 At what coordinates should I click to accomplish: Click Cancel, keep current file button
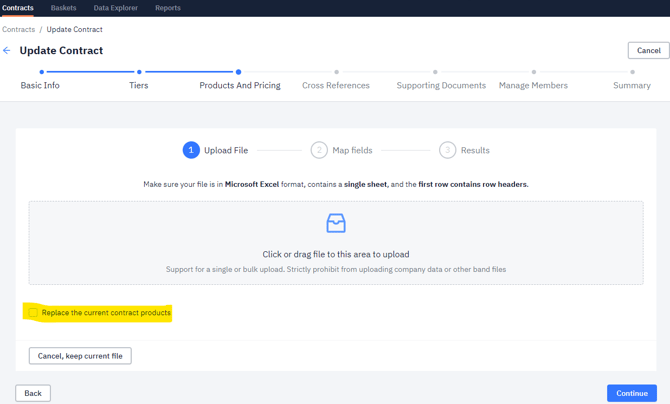click(x=80, y=356)
